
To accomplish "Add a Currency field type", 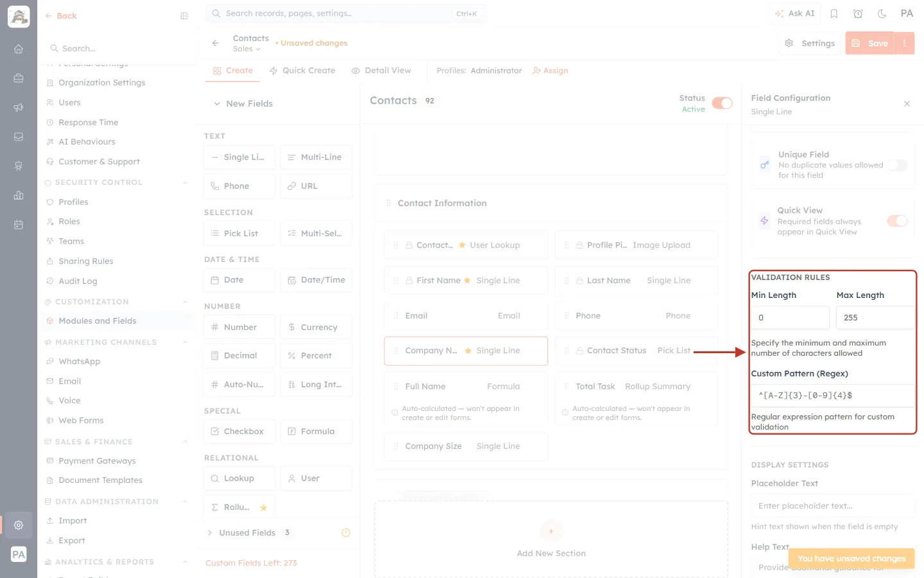I will click(316, 327).
